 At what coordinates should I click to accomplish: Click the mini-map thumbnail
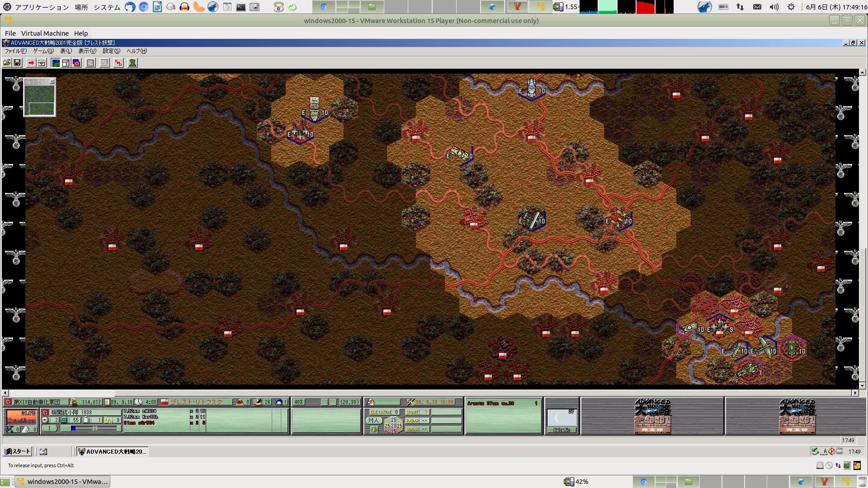(x=40, y=100)
